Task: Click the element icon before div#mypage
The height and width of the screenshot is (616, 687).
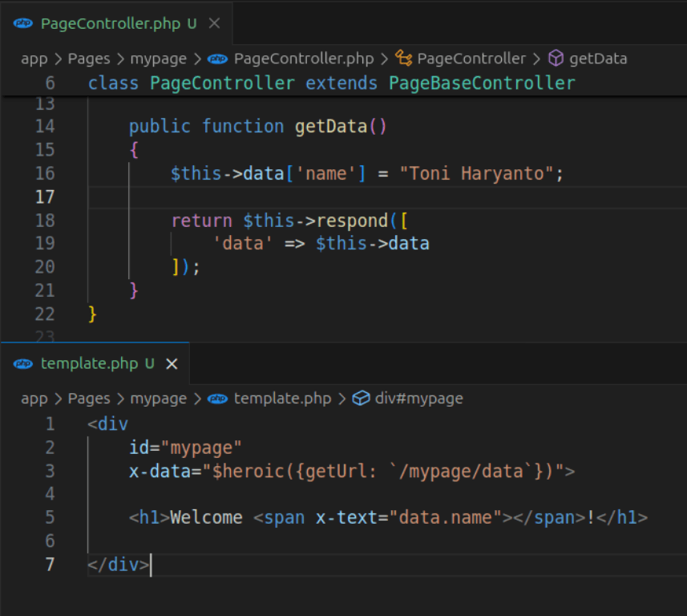Action: point(361,399)
